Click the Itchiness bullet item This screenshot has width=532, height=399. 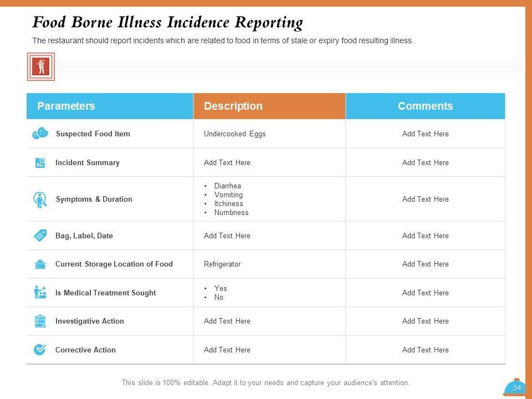(x=228, y=203)
